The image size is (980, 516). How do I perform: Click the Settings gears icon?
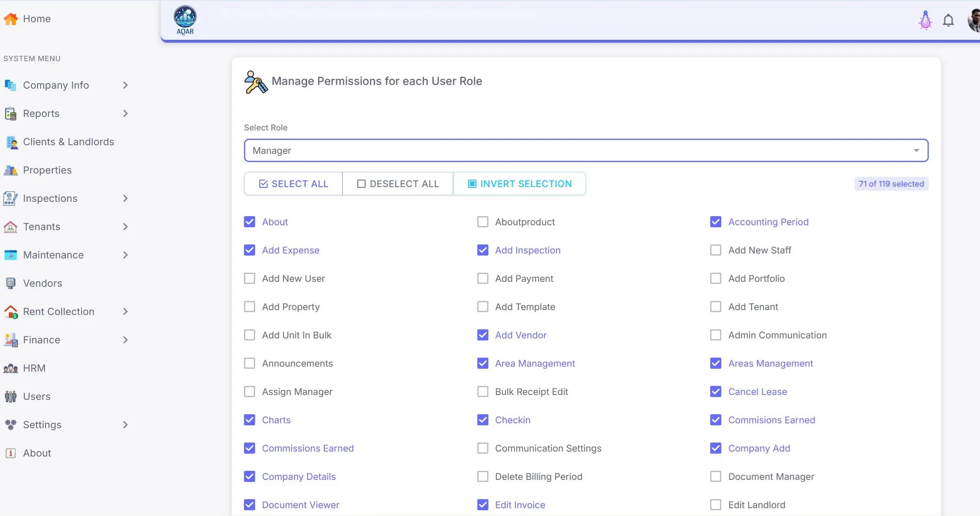pyautogui.click(x=10, y=425)
